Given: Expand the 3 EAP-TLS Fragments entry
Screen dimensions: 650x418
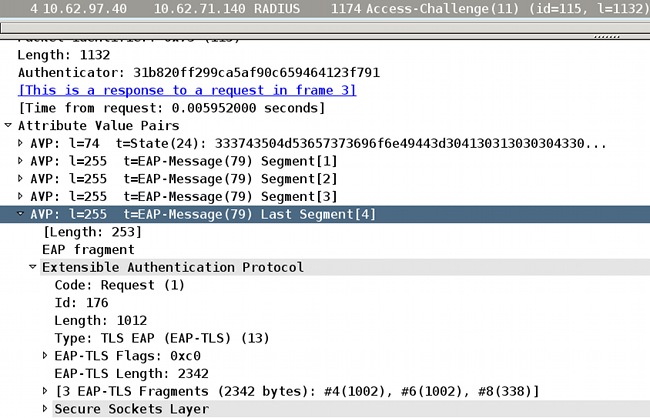Looking at the screenshot, I should pos(45,390).
